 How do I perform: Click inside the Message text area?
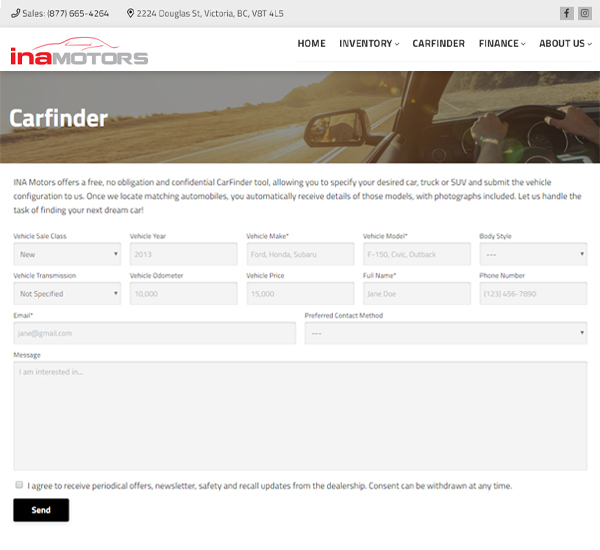[x=300, y=416]
